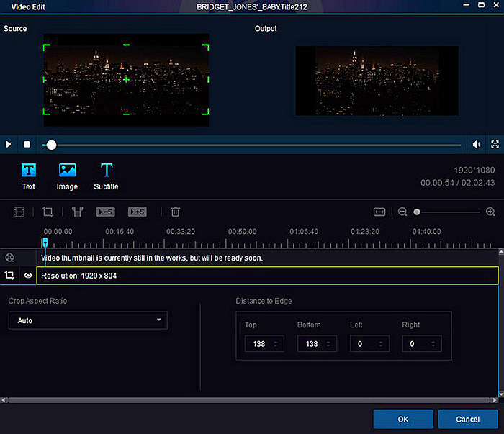Fit the timeline to the window width
504x434 pixels.
point(379,212)
